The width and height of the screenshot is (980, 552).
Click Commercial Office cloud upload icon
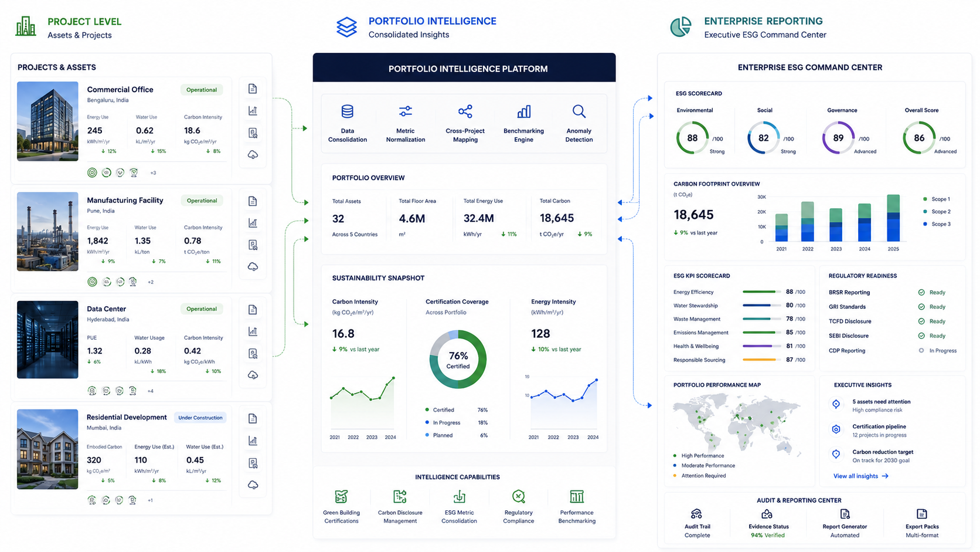pos(253,155)
